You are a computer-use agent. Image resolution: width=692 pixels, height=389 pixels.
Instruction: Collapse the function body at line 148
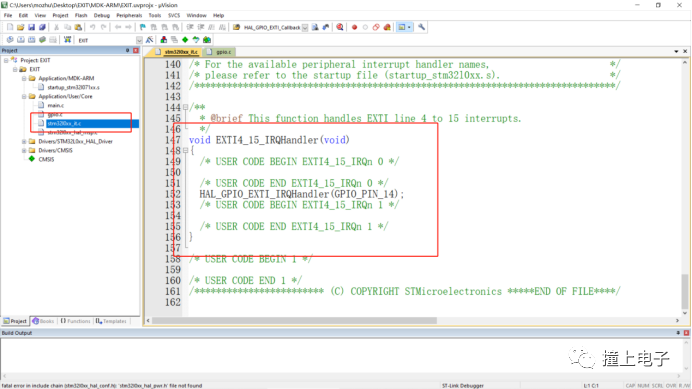(185, 151)
